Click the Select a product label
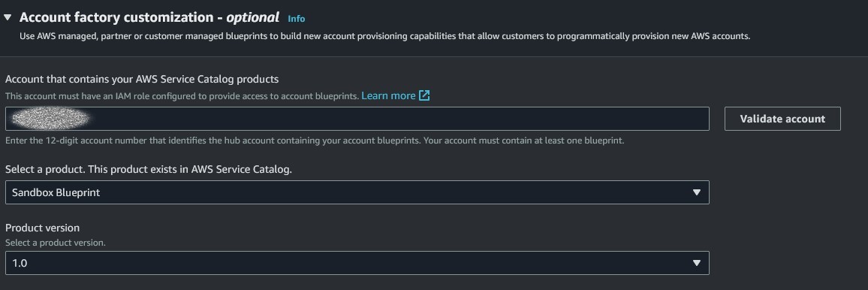The height and width of the screenshot is (290, 868). pyautogui.click(x=149, y=169)
